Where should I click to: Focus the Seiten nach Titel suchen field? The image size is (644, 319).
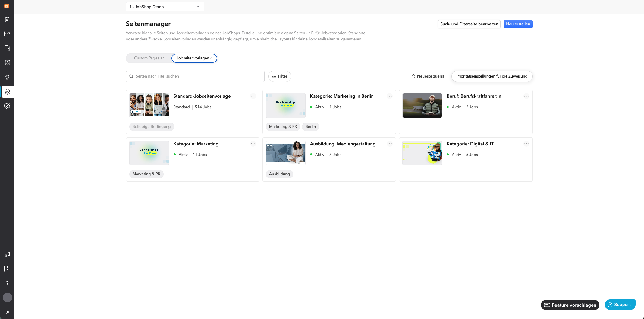195,76
